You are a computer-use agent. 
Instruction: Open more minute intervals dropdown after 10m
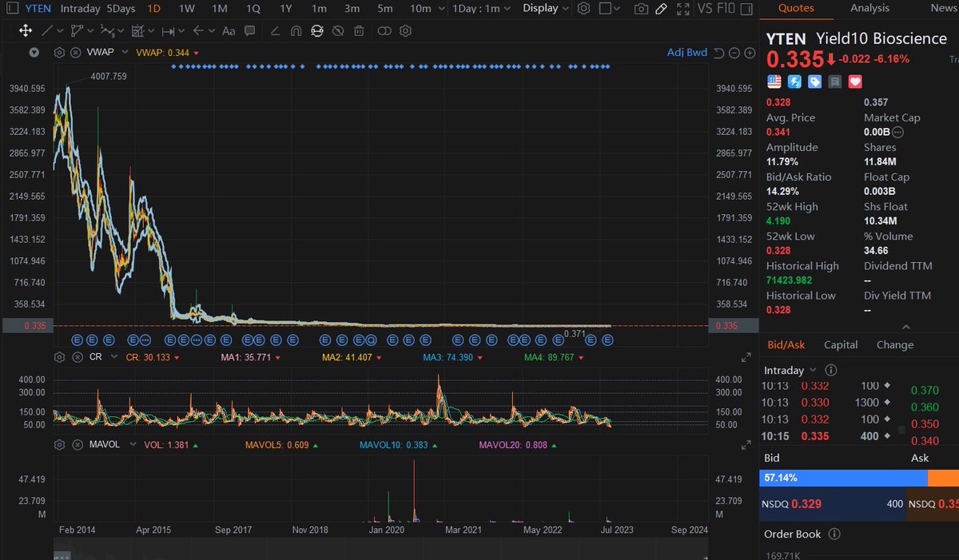[x=441, y=9]
